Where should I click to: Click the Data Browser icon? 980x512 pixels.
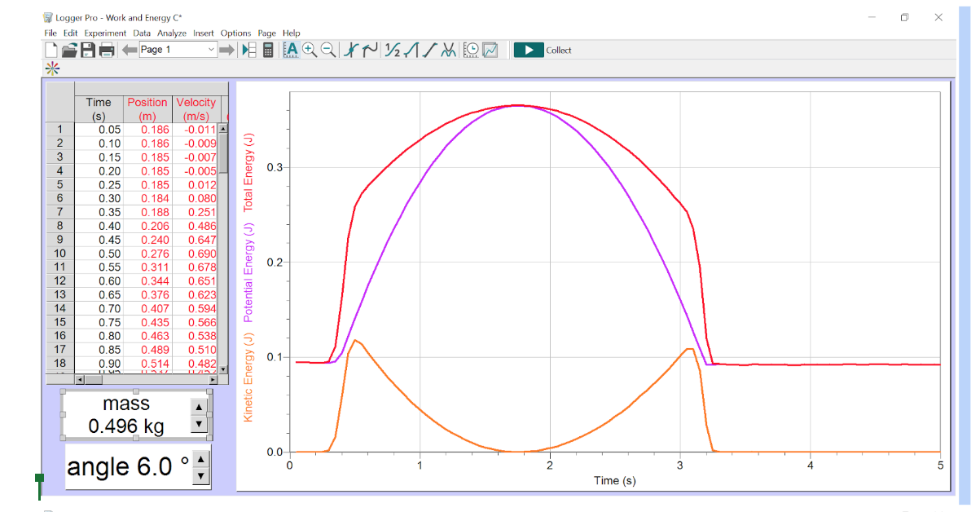249,50
